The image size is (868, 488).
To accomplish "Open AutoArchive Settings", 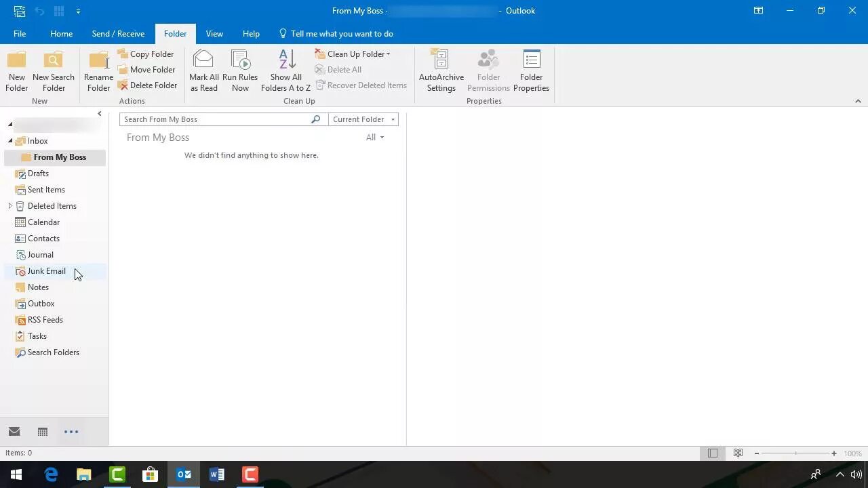I will tap(441, 70).
